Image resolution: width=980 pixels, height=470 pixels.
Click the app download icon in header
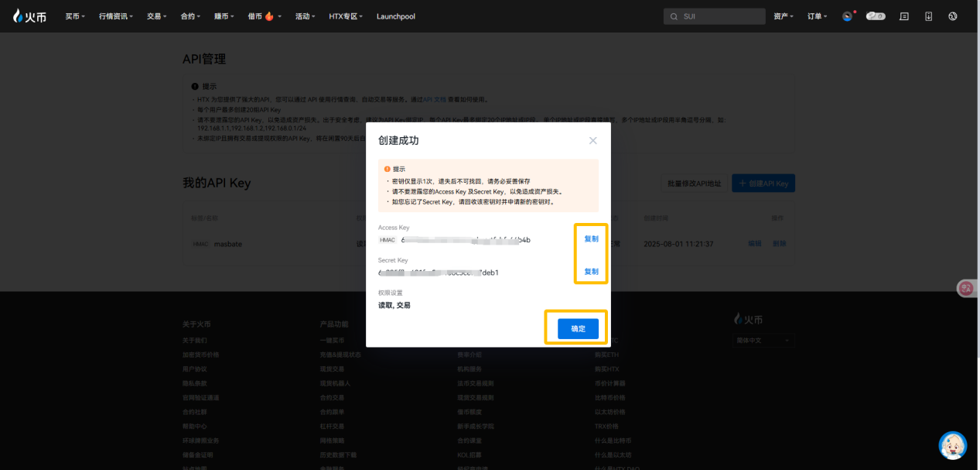point(929,16)
